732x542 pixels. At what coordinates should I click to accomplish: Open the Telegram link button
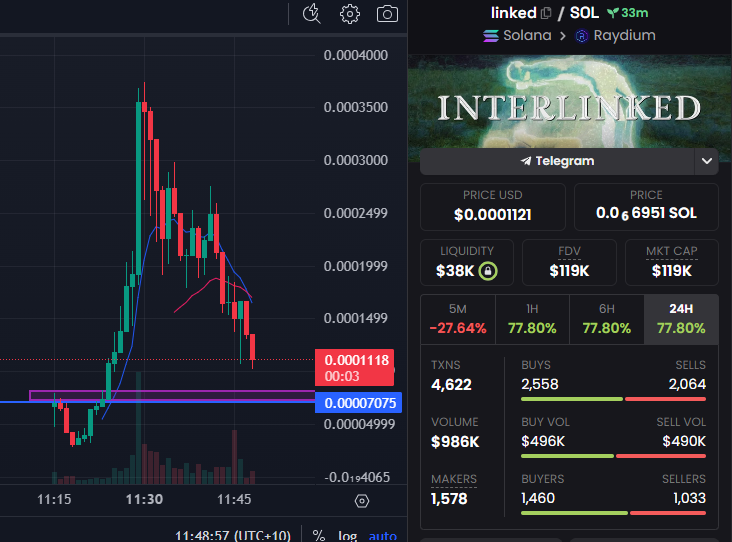[557, 161]
